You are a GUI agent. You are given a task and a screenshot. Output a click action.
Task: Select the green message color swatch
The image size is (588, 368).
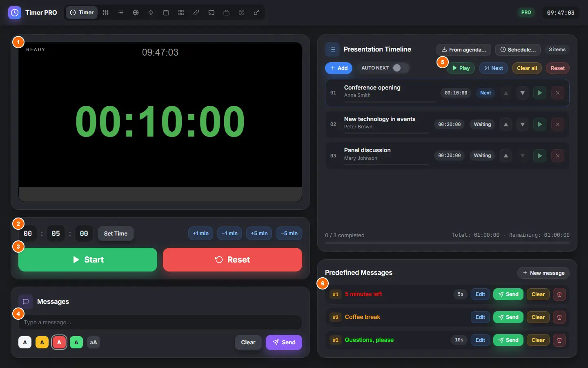tap(76, 342)
